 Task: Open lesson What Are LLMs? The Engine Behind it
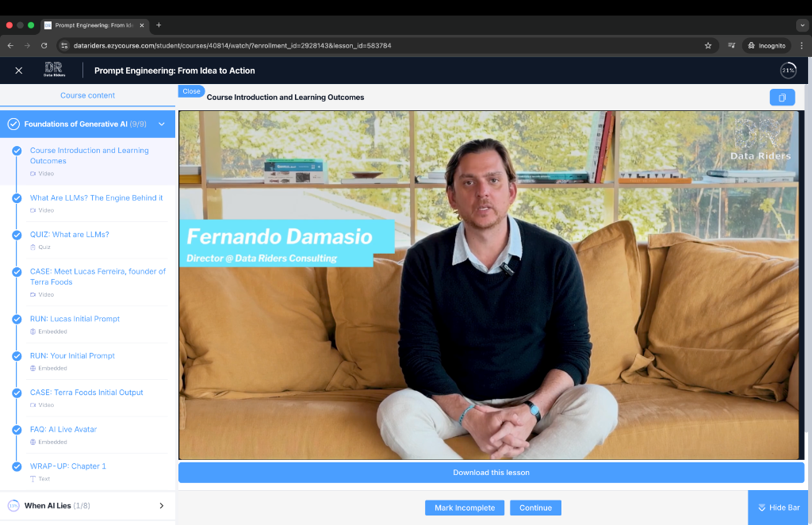(x=96, y=197)
